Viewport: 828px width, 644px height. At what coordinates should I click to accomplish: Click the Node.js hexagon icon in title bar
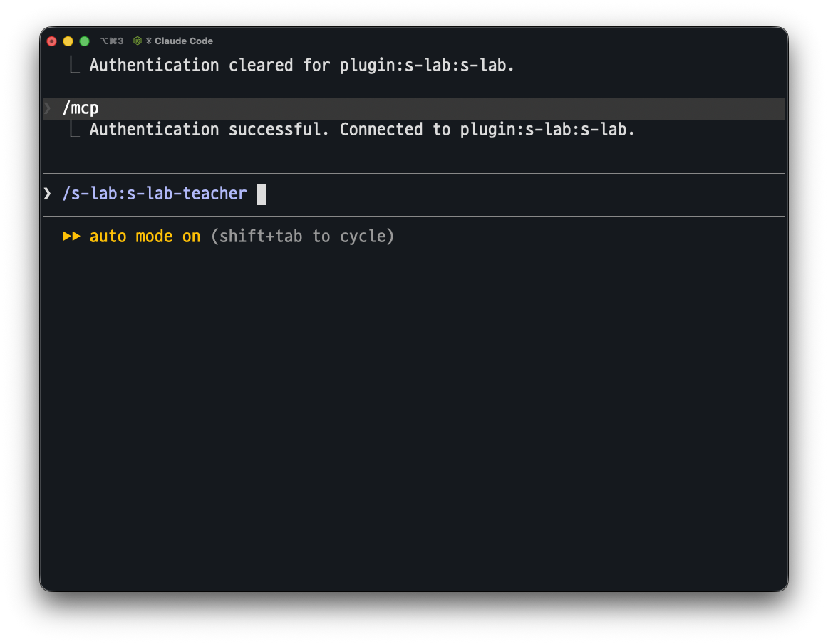click(138, 41)
